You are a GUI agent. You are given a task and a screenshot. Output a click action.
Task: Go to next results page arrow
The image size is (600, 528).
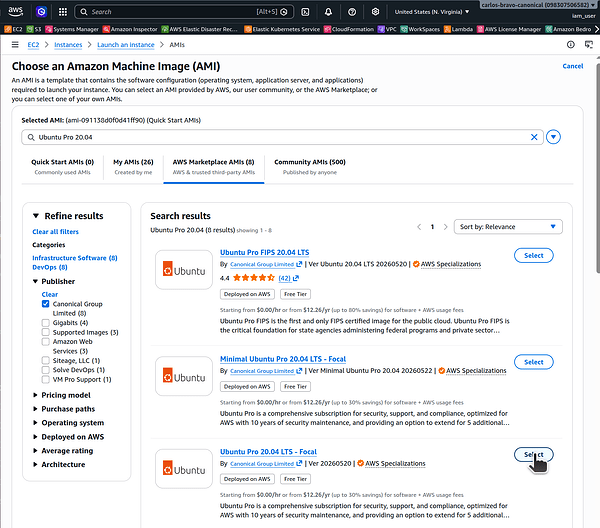click(445, 227)
